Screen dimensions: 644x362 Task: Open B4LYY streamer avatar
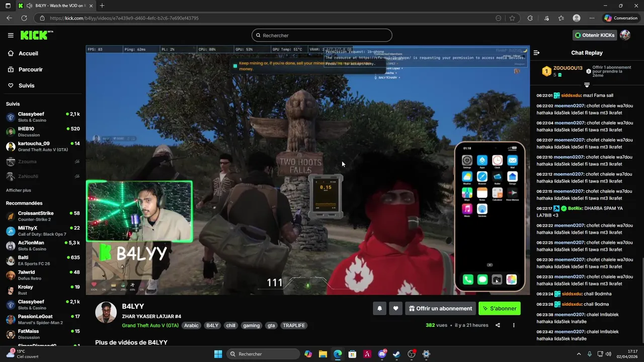(x=106, y=313)
